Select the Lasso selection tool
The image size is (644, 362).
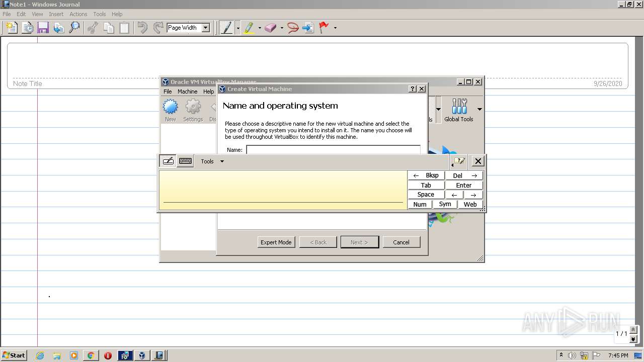tap(293, 28)
